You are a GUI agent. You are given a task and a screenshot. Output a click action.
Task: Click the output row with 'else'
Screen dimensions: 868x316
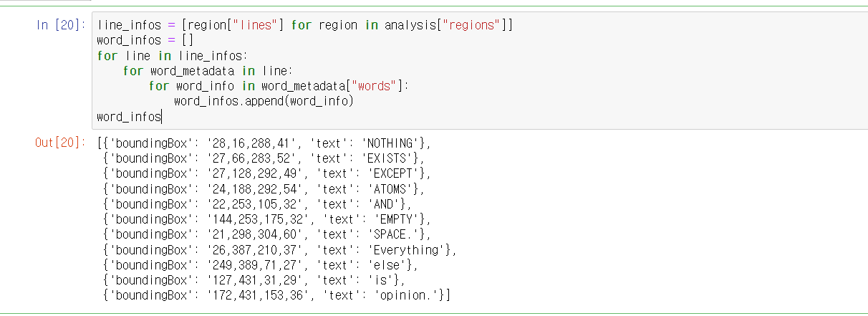coord(259,265)
